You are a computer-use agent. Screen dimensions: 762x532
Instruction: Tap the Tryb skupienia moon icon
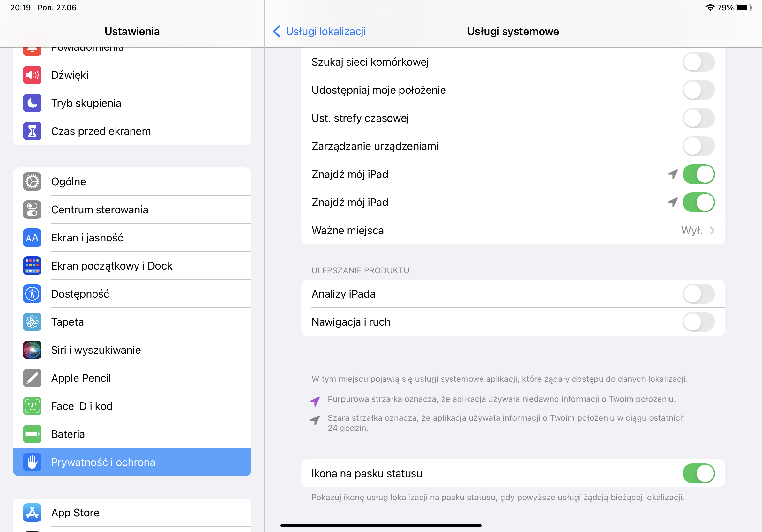click(32, 103)
